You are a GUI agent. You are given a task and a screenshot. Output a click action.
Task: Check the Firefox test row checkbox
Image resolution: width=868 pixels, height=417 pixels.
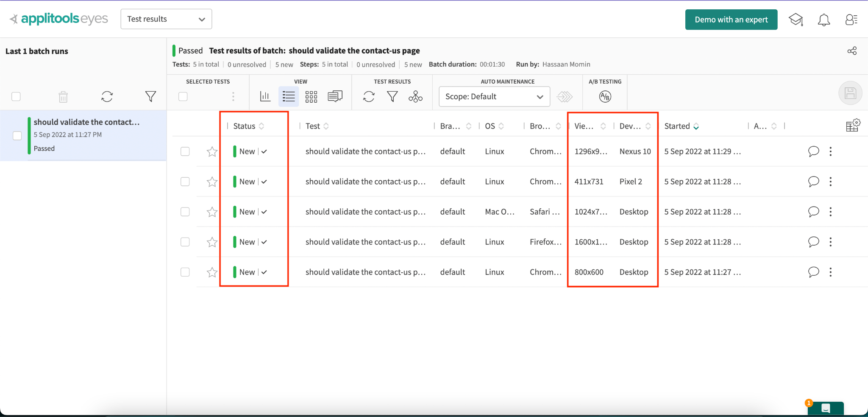click(x=185, y=242)
